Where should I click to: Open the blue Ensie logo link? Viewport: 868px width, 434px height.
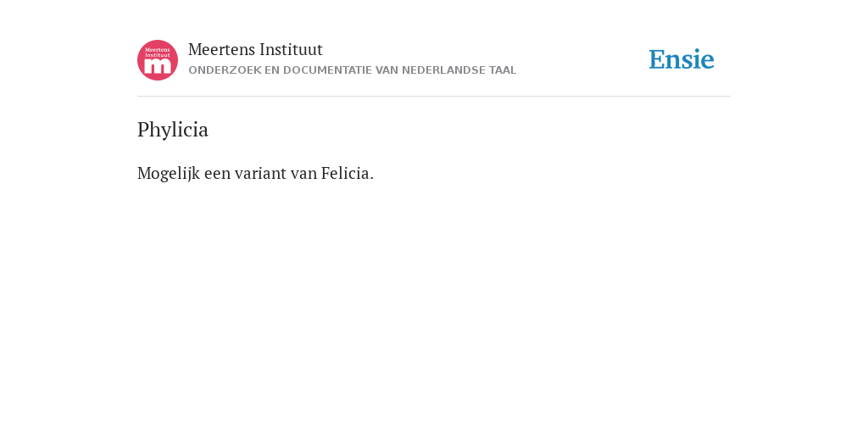tap(682, 60)
